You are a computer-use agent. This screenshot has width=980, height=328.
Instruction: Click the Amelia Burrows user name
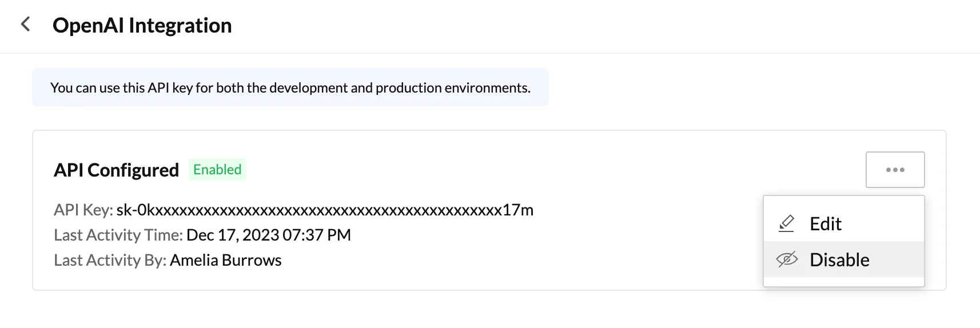coord(226,260)
